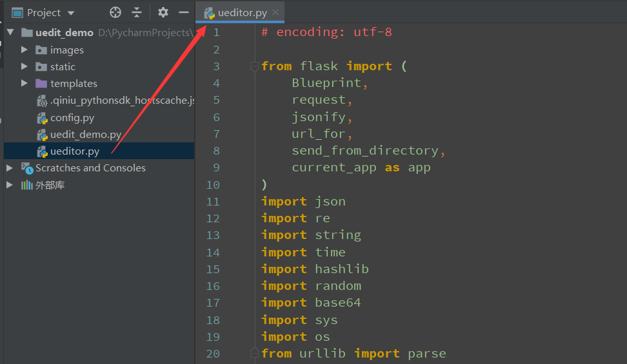Click the Project window icon
This screenshot has height=364, width=627.
(17, 13)
